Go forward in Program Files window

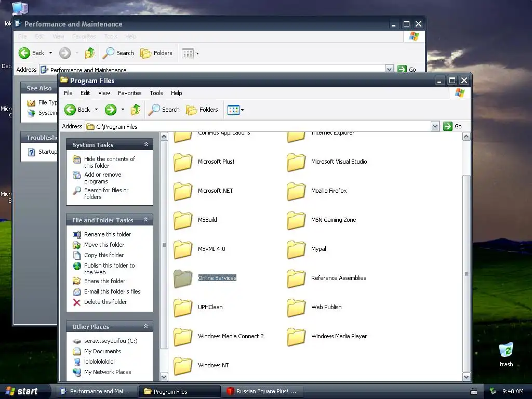pos(111,110)
